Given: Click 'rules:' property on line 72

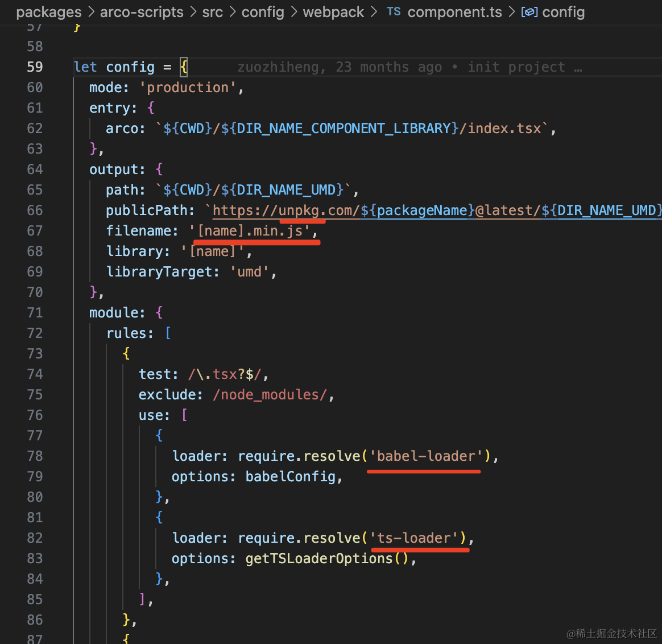Looking at the screenshot, I should [130, 333].
